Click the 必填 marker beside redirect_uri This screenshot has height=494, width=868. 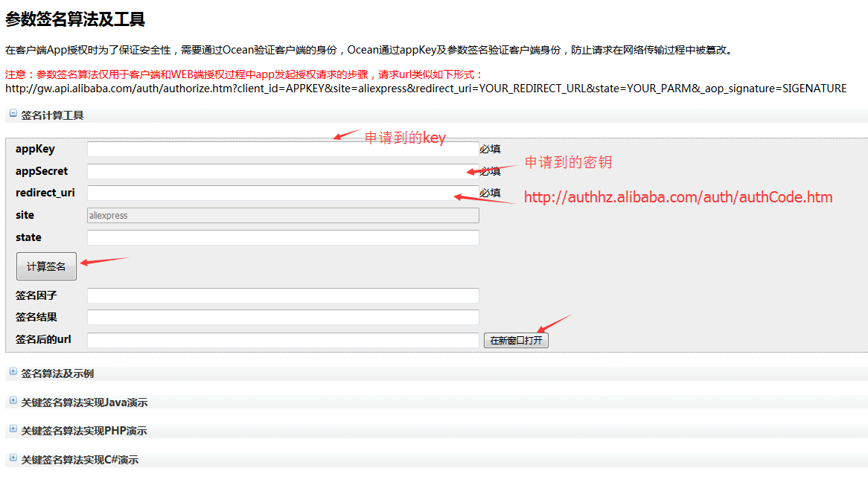point(490,193)
